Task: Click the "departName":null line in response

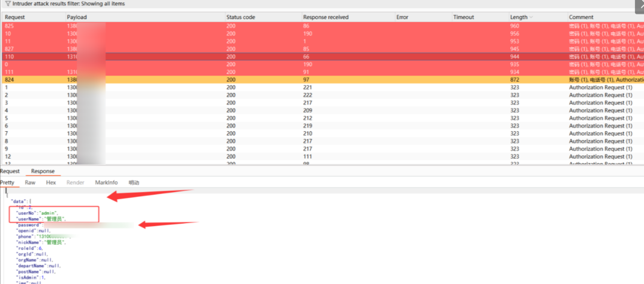Action: 38,266
